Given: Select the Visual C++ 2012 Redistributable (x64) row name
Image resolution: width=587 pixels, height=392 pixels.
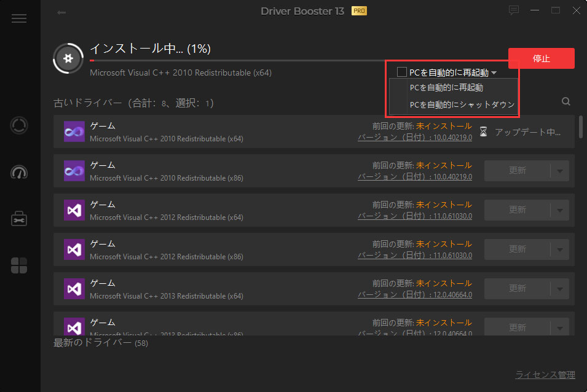Looking at the screenshot, I should pyautogui.click(x=167, y=218).
